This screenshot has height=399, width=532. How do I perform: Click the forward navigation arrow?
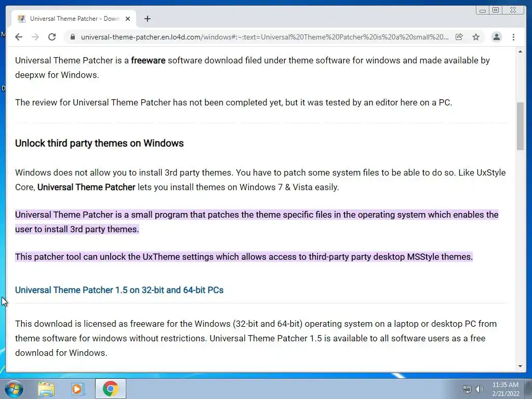click(35, 37)
